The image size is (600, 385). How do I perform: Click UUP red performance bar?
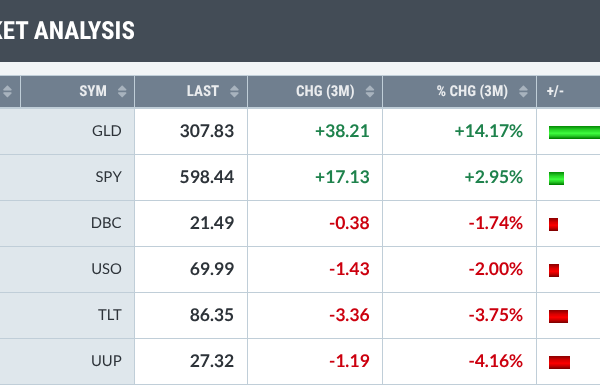[x=559, y=362]
